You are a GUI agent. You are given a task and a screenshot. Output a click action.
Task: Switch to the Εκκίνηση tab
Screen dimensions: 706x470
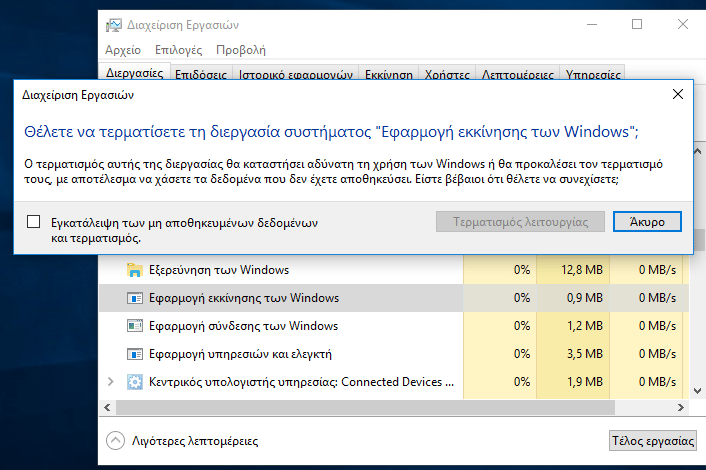click(389, 74)
